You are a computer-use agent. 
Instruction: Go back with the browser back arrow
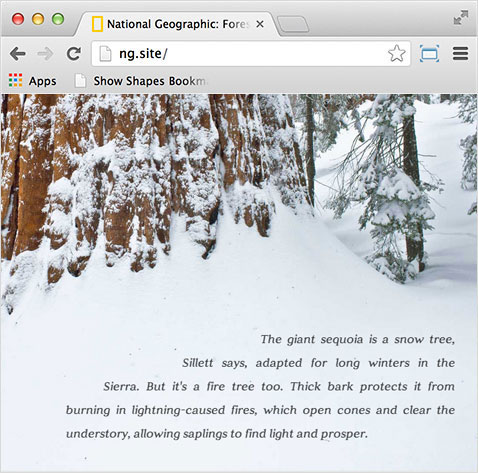pyautogui.click(x=18, y=54)
